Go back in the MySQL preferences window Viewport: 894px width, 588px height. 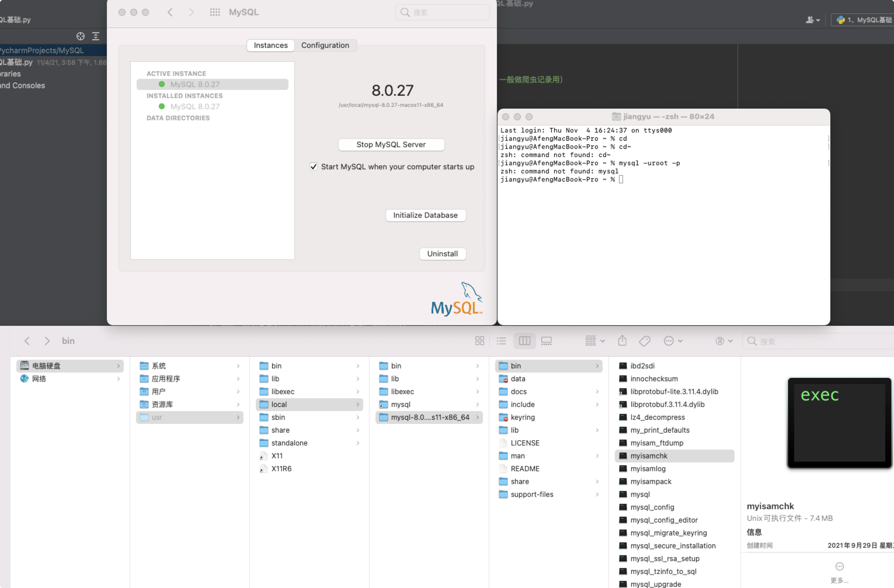[170, 12]
